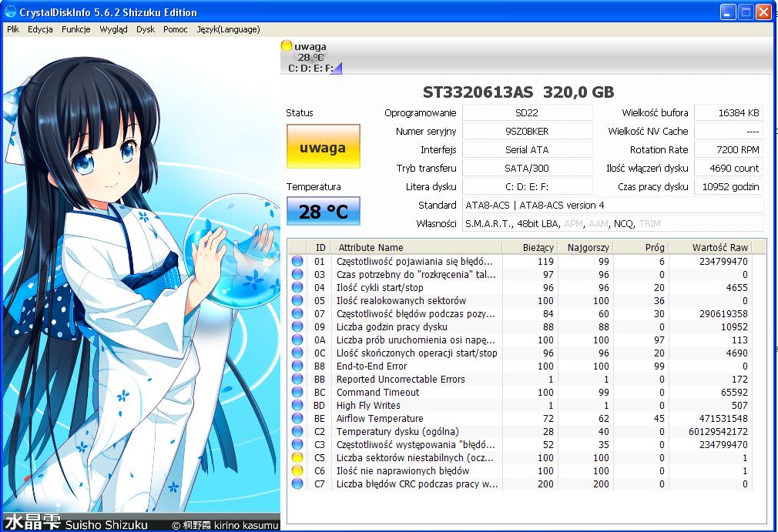Select Ilość realokowanych sektorów row name
Image resolution: width=778 pixels, height=532 pixels.
click(x=401, y=300)
